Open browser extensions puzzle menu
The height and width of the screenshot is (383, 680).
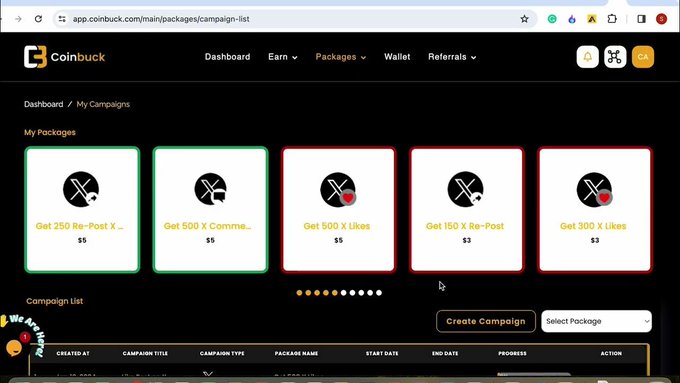[x=612, y=19]
